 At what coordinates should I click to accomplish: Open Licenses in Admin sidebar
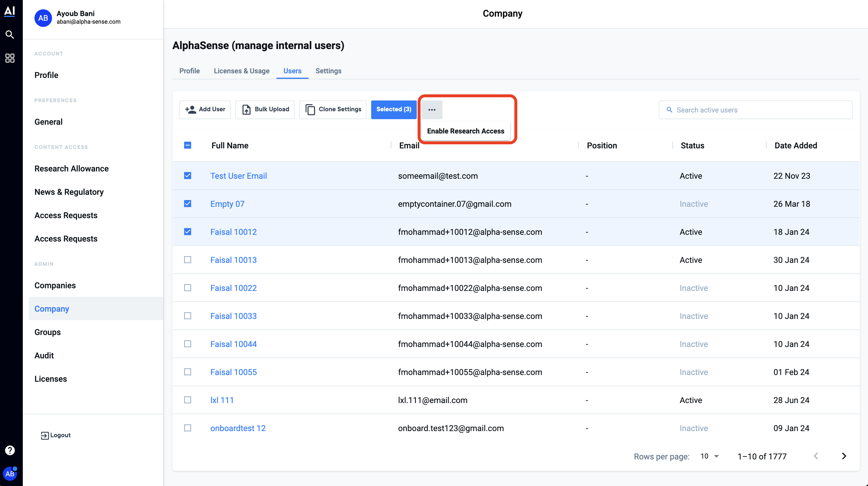(51, 379)
